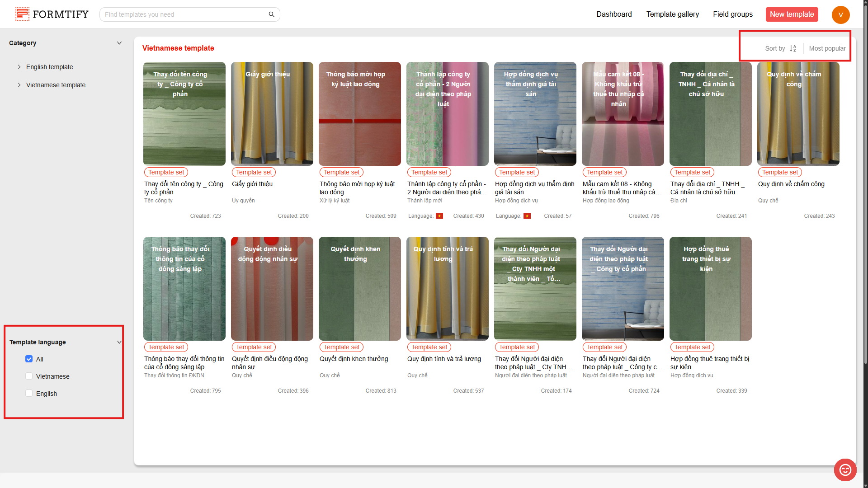Screen dimensions: 868x488
Task: Click the sort order icon
Action: coord(793,48)
